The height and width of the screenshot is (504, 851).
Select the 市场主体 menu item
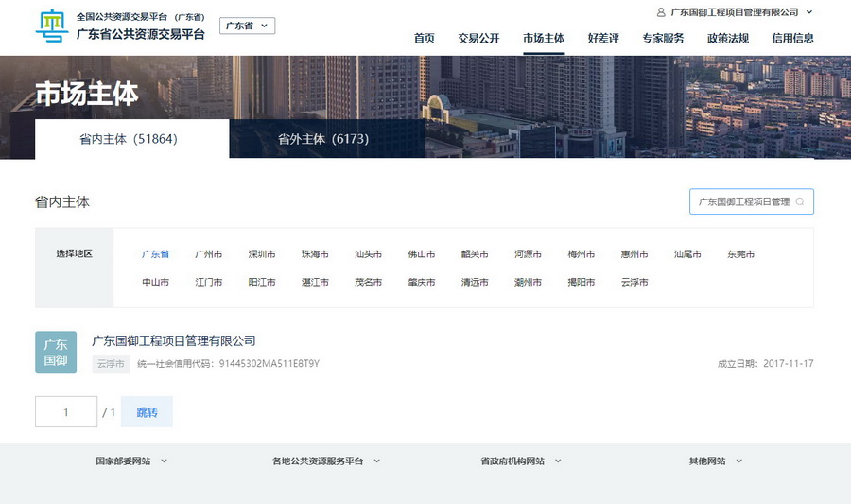[x=544, y=39]
